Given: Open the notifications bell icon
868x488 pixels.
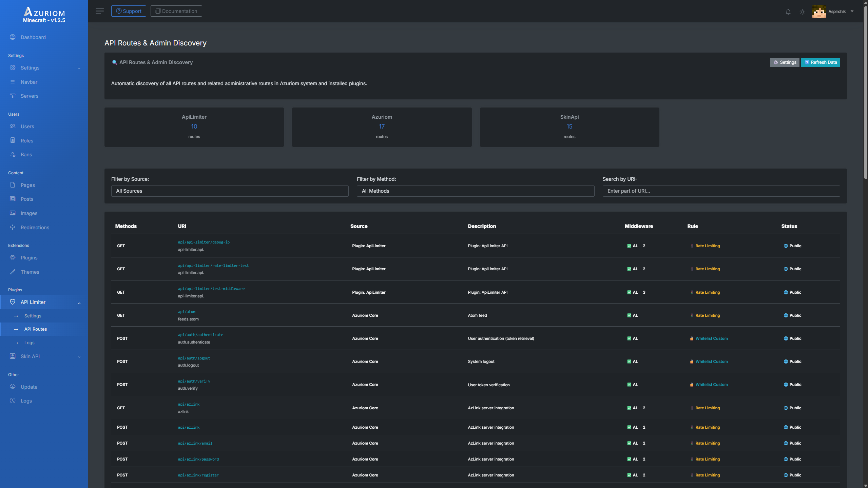Looking at the screenshot, I should 788,12.
